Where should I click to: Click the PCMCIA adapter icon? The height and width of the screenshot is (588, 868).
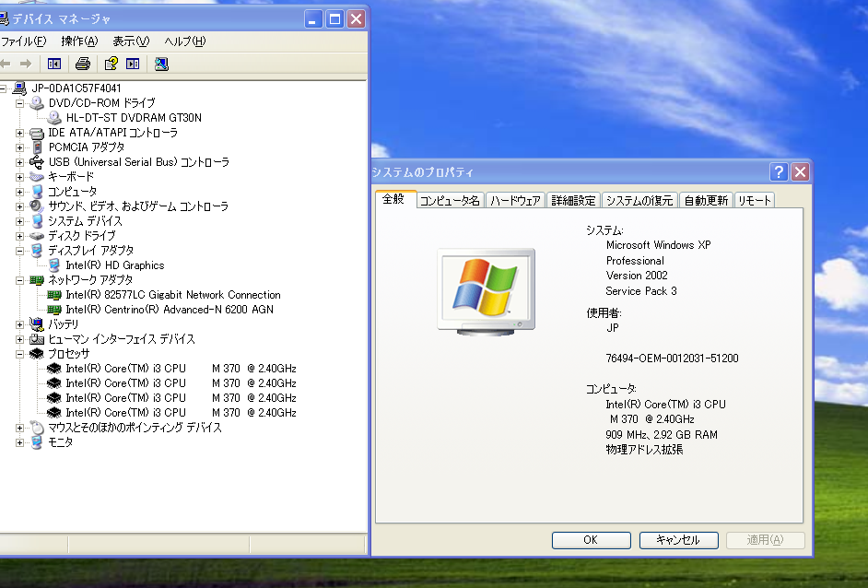pyautogui.click(x=37, y=147)
